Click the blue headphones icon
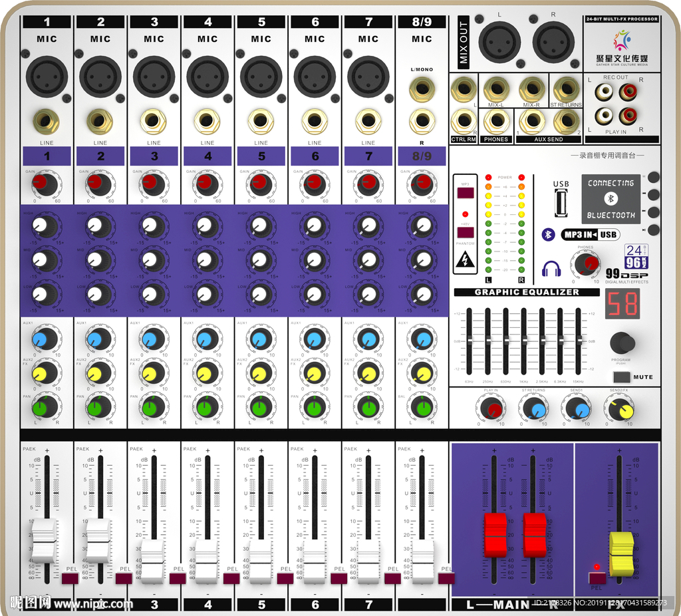 [551, 268]
